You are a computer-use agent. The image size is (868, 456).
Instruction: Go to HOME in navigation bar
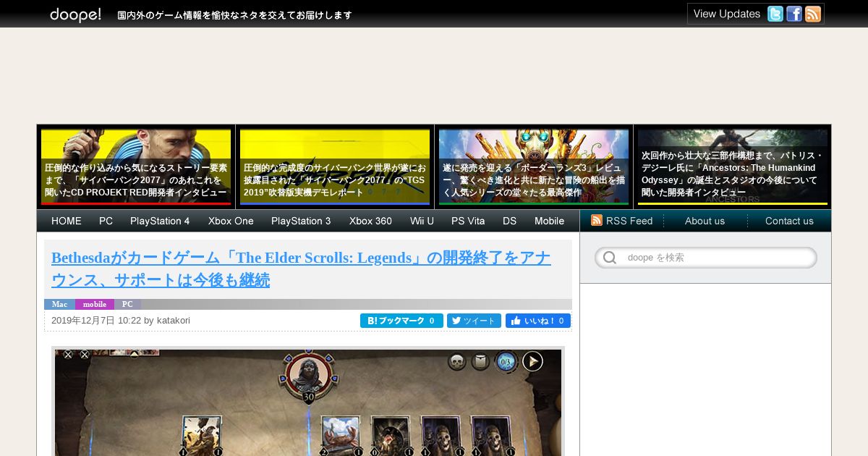[x=67, y=221]
